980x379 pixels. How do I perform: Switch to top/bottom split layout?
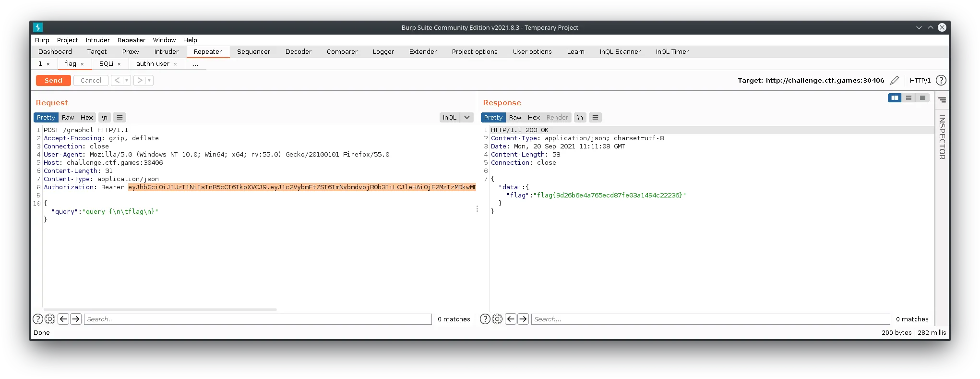(908, 98)
